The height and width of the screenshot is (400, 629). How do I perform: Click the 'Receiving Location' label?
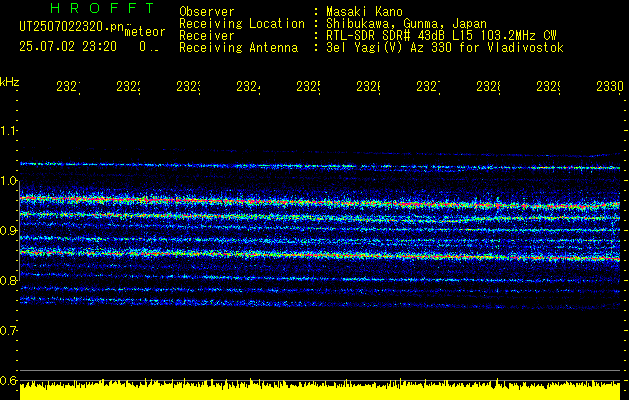(x=242, y=24)
